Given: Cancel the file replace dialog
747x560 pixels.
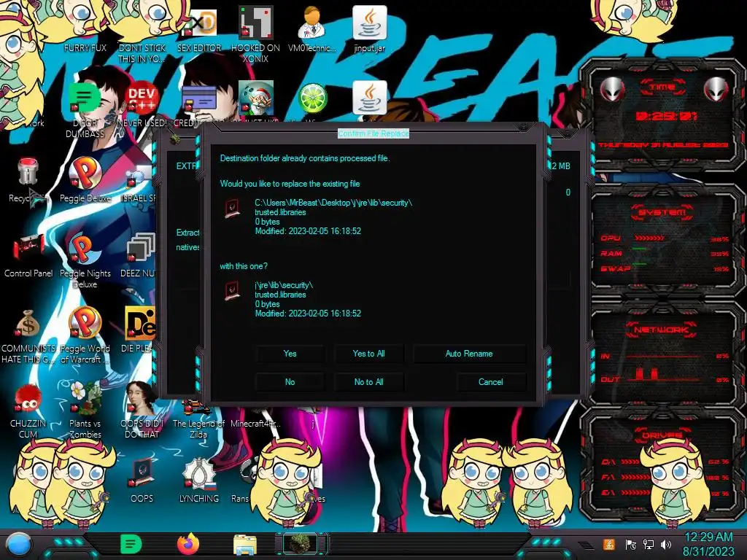Looking at the screenshot, I should [491, 382].
